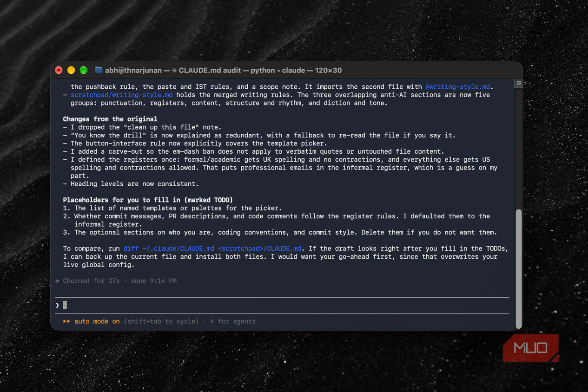Click the prompt chevron symbol
Screen dimensions: 588x392
(58, 305)
